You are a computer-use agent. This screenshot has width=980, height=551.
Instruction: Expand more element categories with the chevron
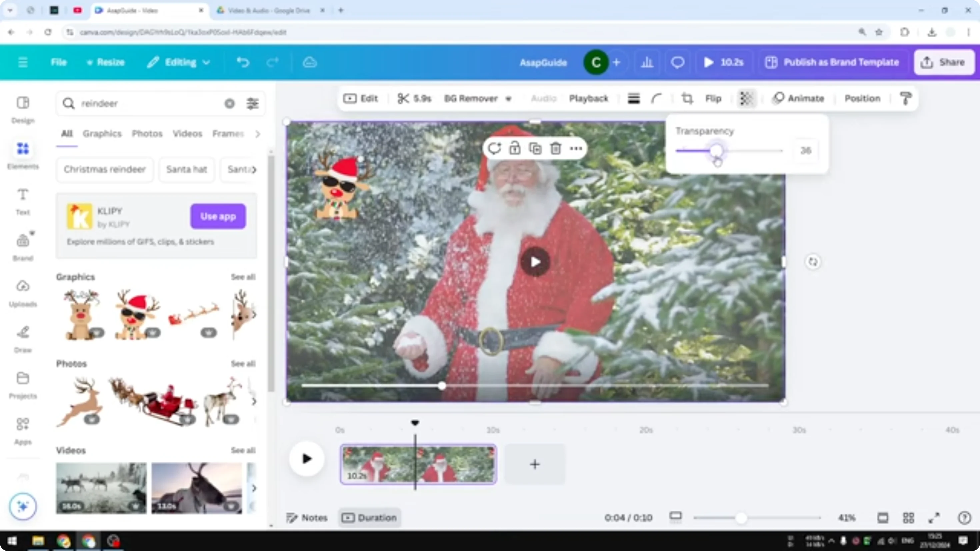pyautogui.click(x=258, y=134)
